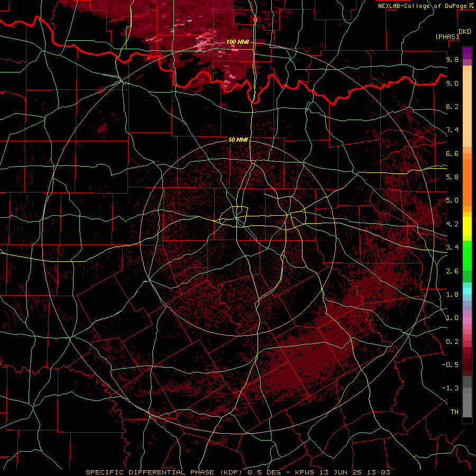Click the KDP 0.5 DEG KFWS caption
The width and height of the screenshot is (476, 476).
238,472
